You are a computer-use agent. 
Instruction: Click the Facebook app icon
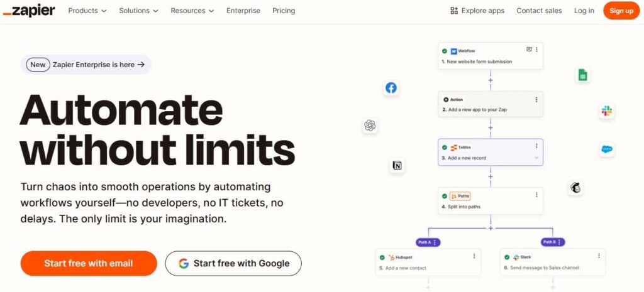coord(391,88)
